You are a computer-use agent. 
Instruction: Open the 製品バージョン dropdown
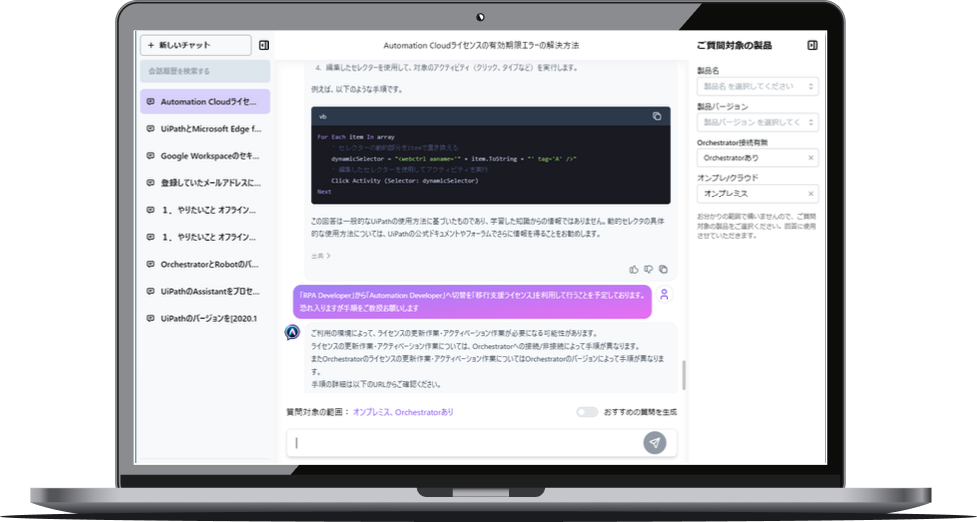758,122
